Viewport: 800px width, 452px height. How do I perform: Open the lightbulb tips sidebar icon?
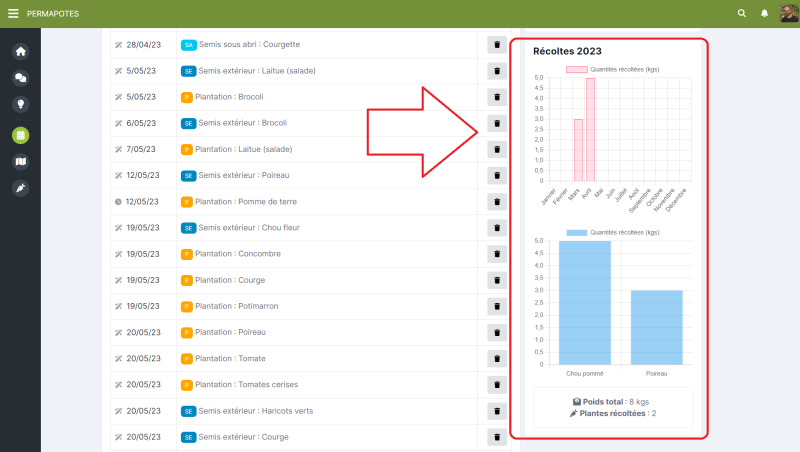(20, 105)
